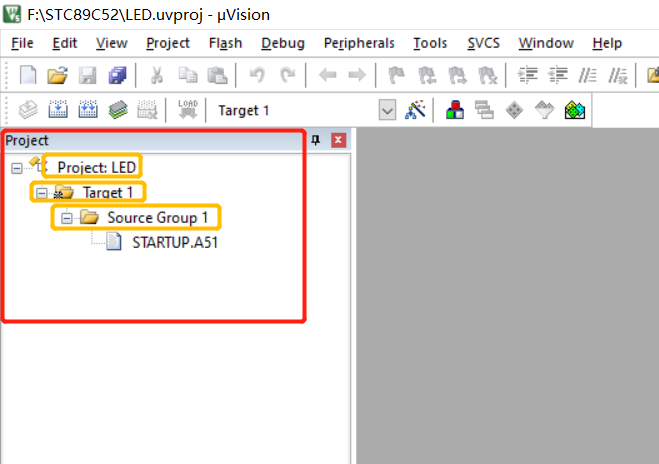Build target files icon

tap(58, 110)
